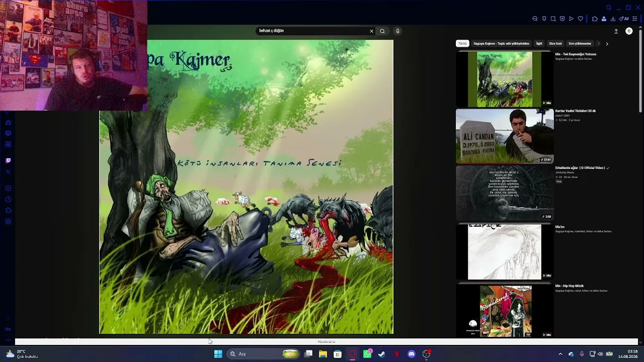Screen dimensions: 644x362
Task: Open the ad blocker shield icon
Action: [x=562, y=19]
